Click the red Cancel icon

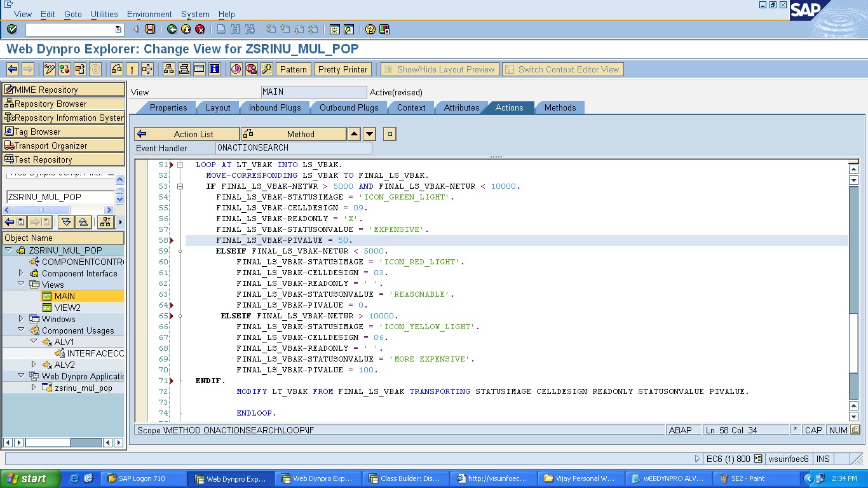click(200, 29)
